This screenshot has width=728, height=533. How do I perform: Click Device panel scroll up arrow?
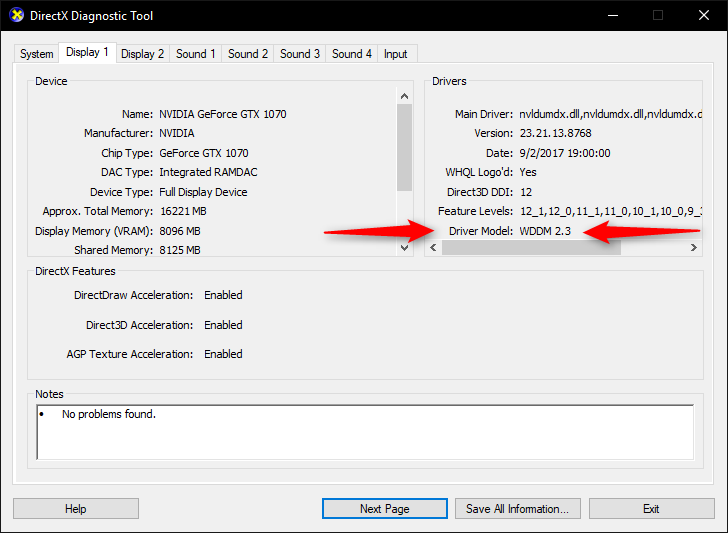[x=404, y=96]
